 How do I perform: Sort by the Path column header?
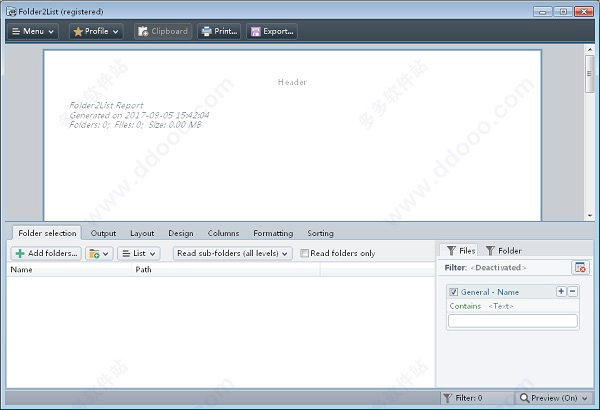(x=226, y=270)
